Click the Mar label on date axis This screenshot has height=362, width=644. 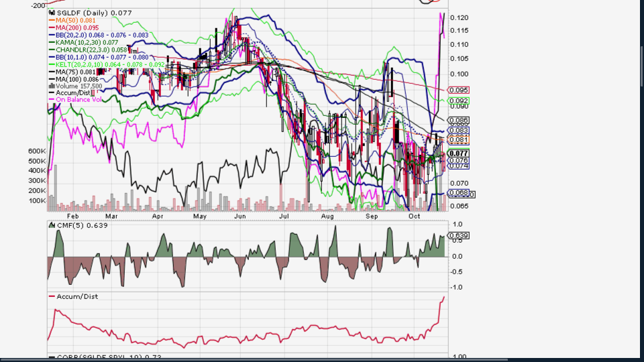point(111,217)
